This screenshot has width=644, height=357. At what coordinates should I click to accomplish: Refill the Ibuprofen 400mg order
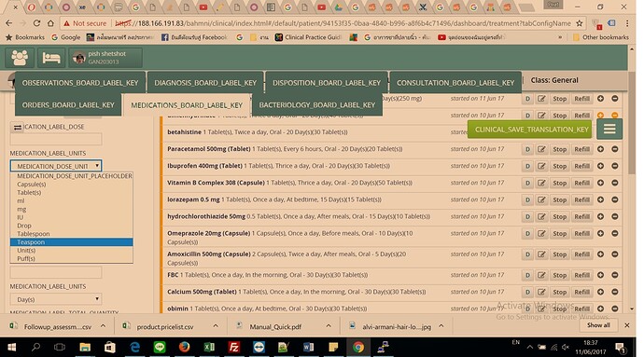(581, 166)
